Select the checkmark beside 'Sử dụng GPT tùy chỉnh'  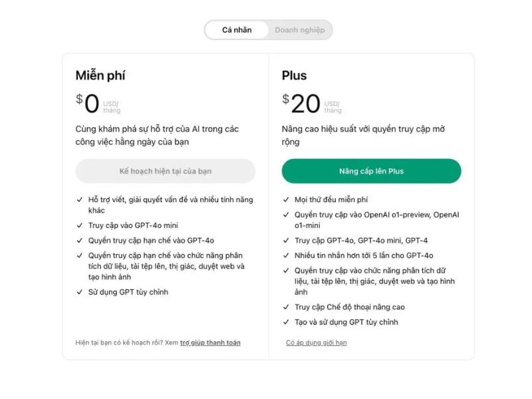[x=80, y=291]
